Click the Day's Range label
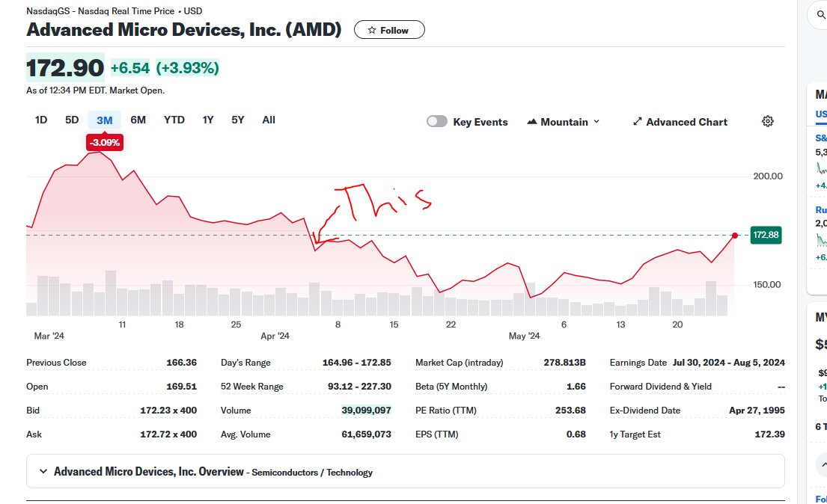This screenshot has height=504, width=827. [245, 362]
